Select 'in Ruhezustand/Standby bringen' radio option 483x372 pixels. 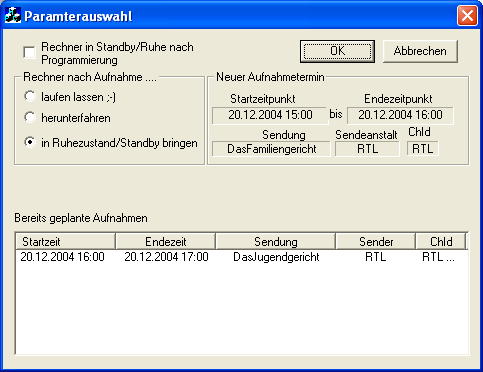coord(30,143)
